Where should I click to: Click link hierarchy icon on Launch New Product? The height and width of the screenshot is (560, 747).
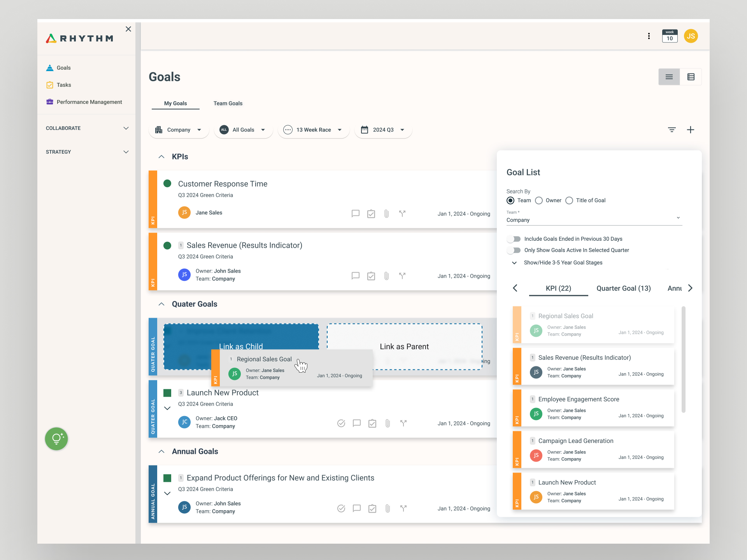(x=403, y=423)
